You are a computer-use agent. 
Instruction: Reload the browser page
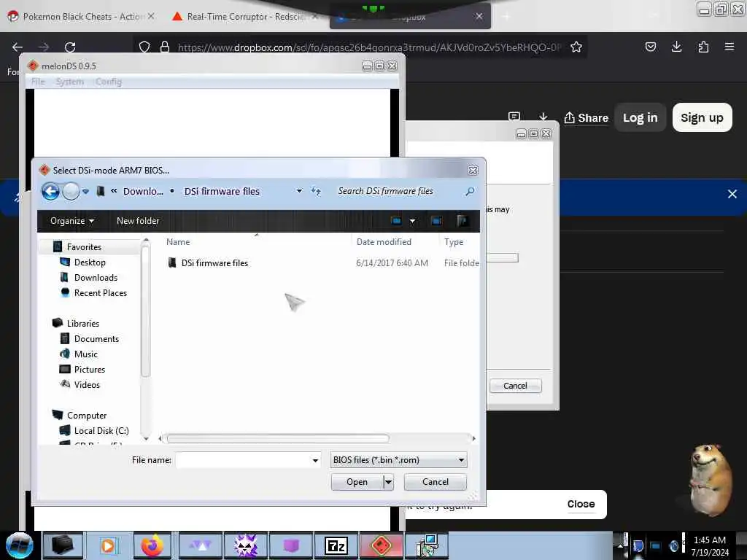click(70, 47)
